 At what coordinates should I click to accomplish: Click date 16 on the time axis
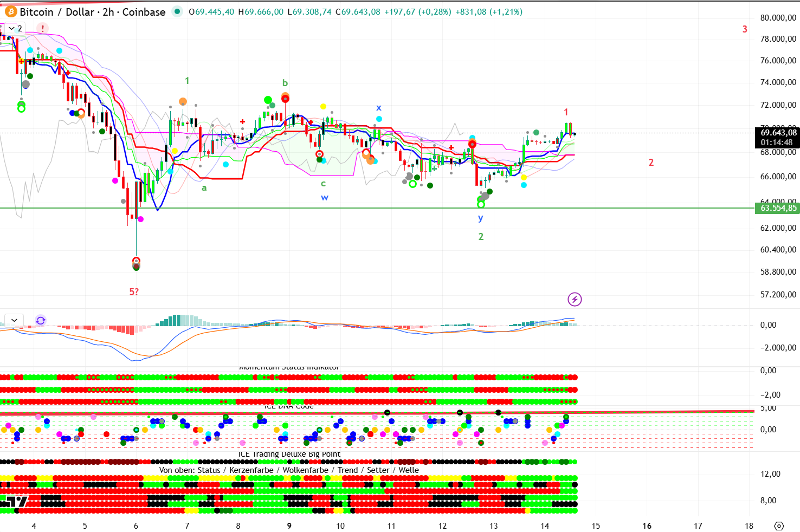(x=647, y=525)
